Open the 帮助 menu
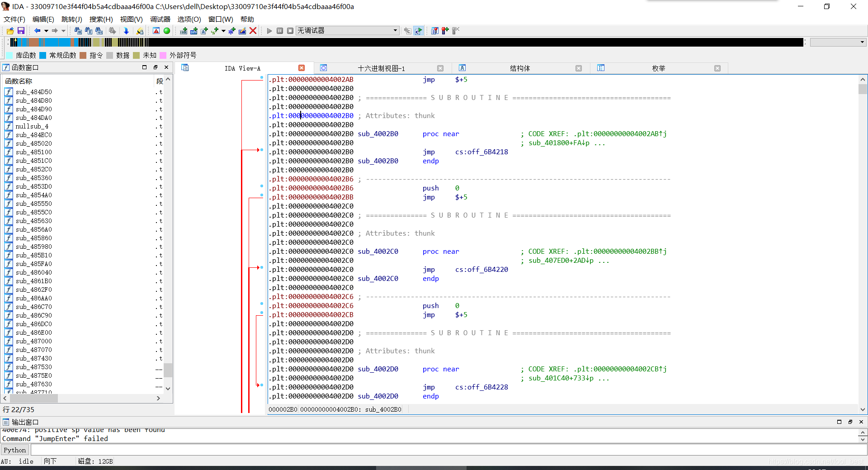This screenshot has width=868, height=470. (247, 19)
